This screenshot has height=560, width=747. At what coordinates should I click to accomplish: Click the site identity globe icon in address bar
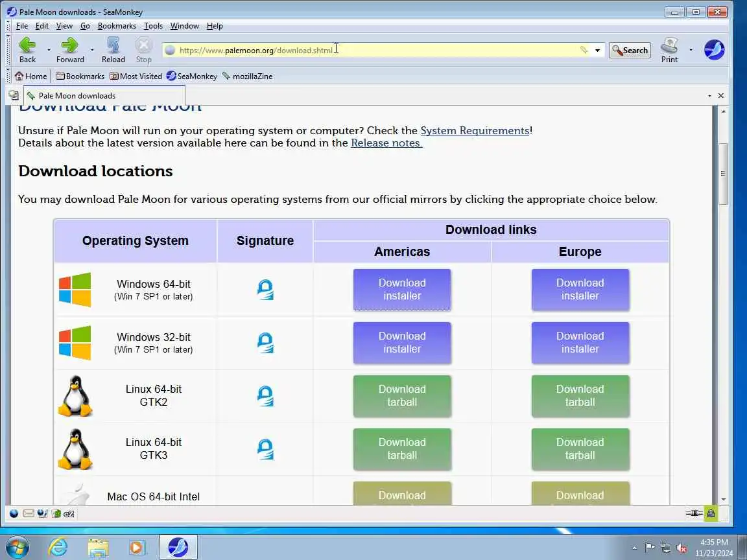170,50
